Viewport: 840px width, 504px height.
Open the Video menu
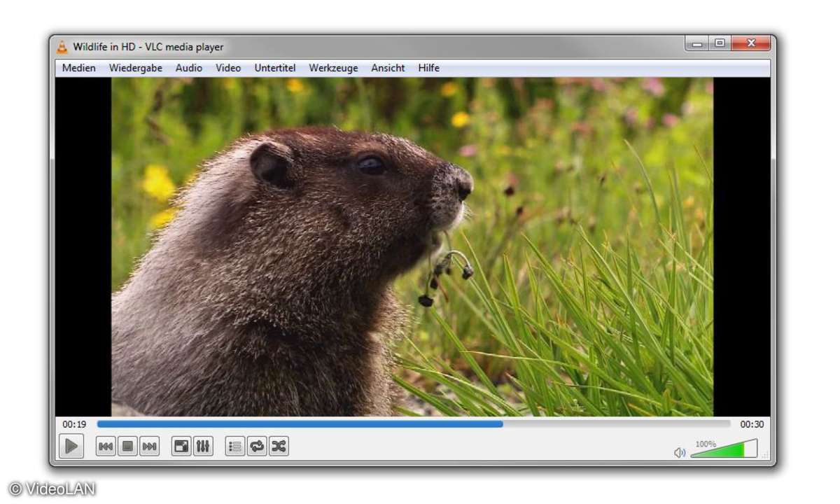228,68
